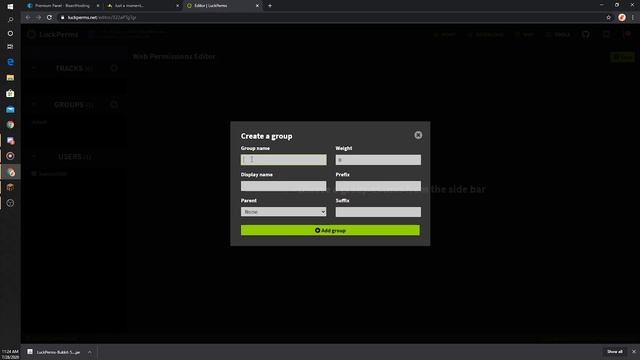Click the browser forward arrow
This screenshot has height=360, width=640.
coord(38,18)
